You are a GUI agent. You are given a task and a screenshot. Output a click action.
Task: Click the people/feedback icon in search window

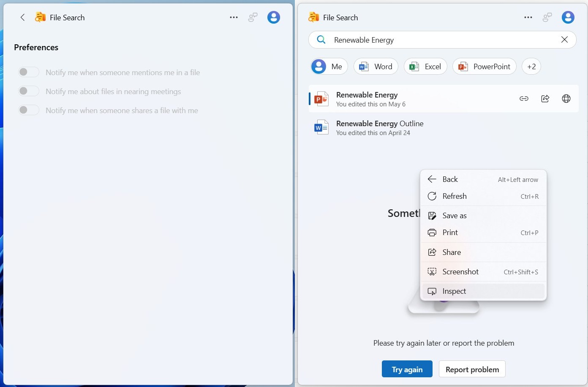[x=547, y=17]
